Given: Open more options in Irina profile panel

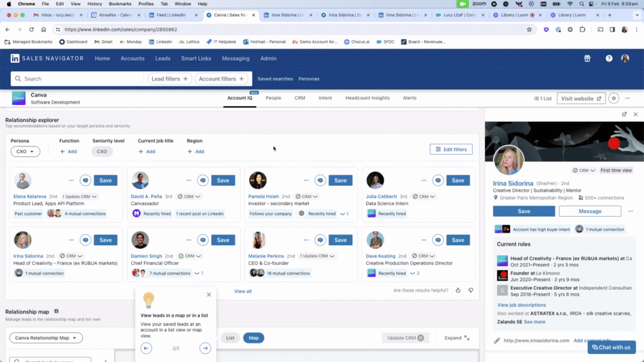Looking at the screenshot, I should coord(630,211).
